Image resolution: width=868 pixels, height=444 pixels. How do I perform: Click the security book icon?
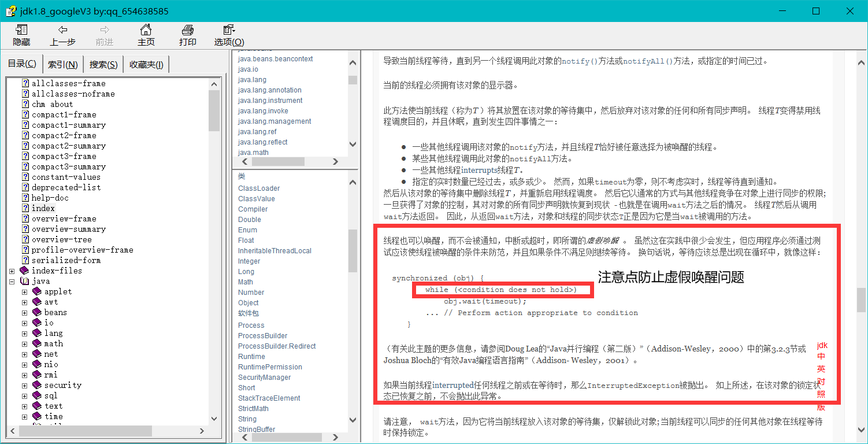pyautogui.click(x=37, y=385)
